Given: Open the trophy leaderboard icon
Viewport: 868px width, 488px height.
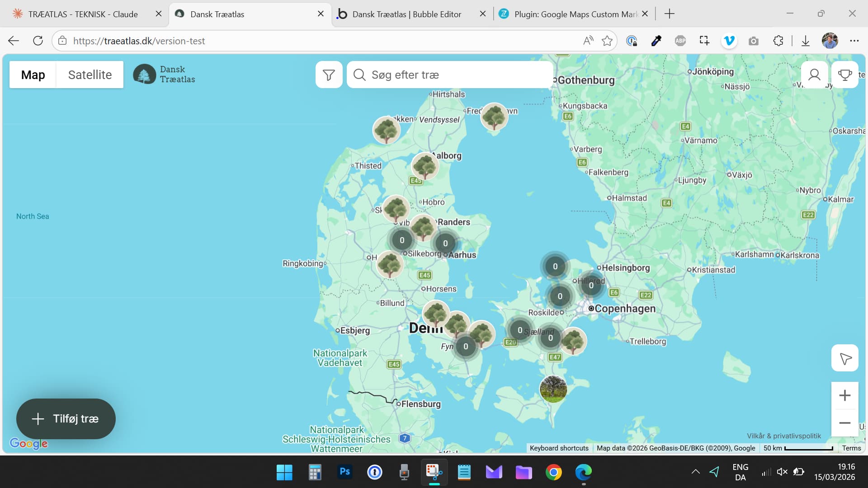Looking at the screenshot, I should point(844,75).
